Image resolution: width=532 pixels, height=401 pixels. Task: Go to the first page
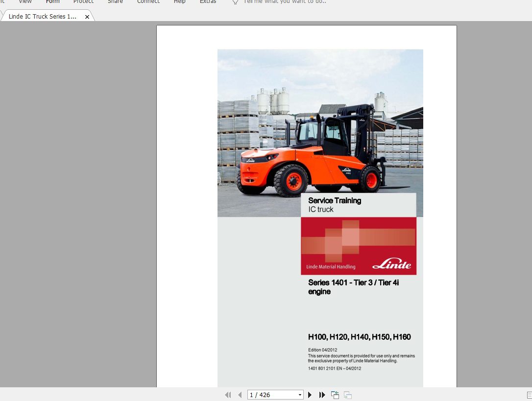[x=228, y=395]
